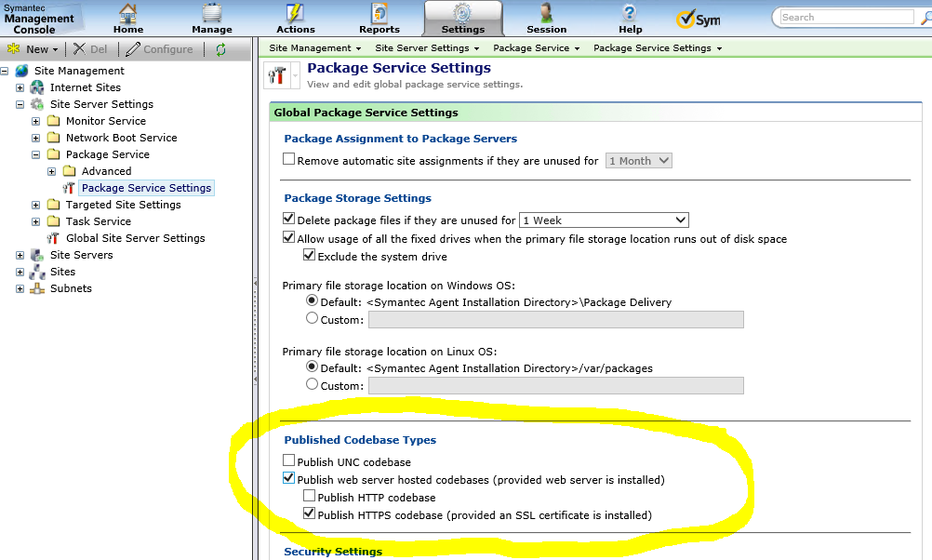932x560 pixels.
Task: Expand the Network Boot Service node
Action: tap(35, 138)
